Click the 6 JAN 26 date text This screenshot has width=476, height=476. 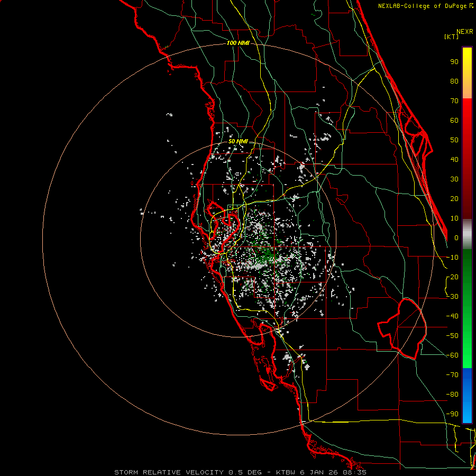coord(319,472)
